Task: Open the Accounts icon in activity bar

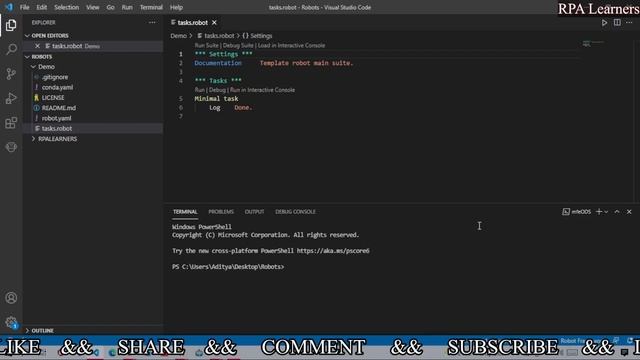Action: (11, 298)
